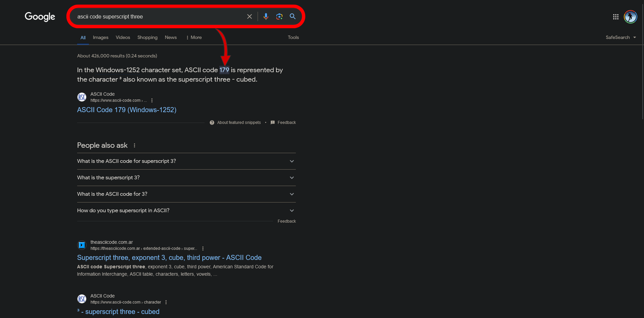Image resolution: width=644 pixels, height=318 pixels.
Task: Switch to the News tab
Action: tap(171, 38)
